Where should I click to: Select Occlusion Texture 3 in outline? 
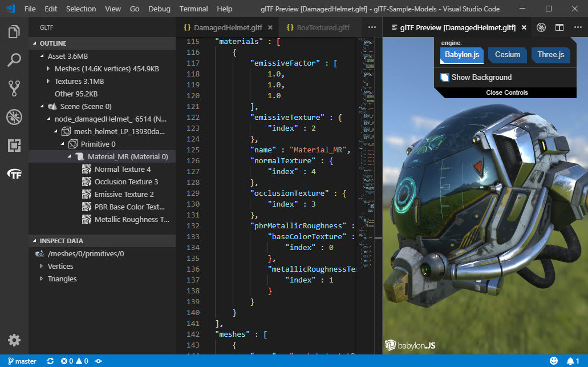coord(126,182)
